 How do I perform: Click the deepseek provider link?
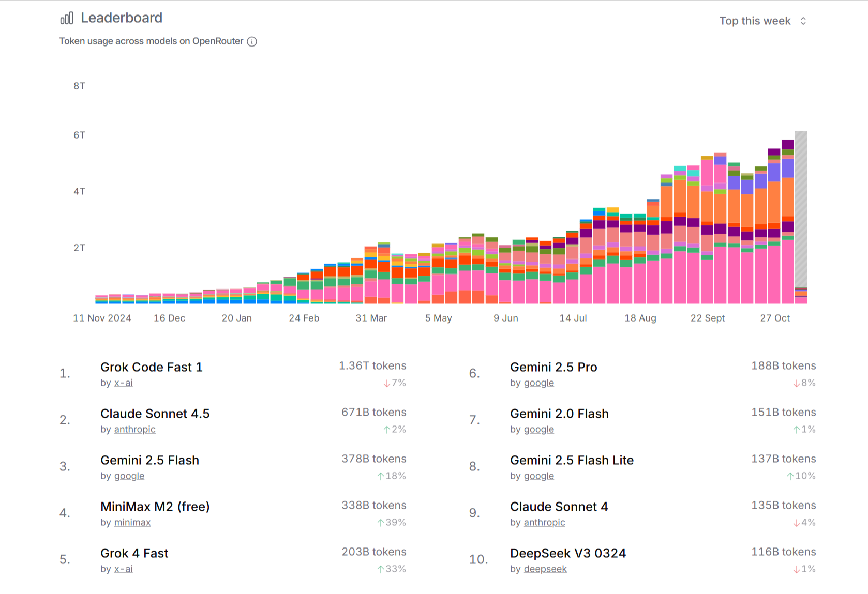tap(545, 569)
